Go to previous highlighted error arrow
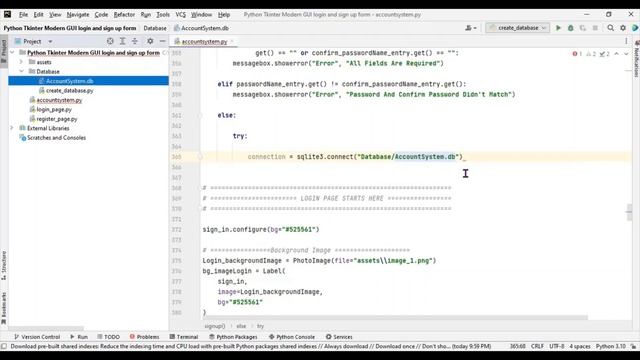Viewport: 640px width, 360px height. (616, 54)
